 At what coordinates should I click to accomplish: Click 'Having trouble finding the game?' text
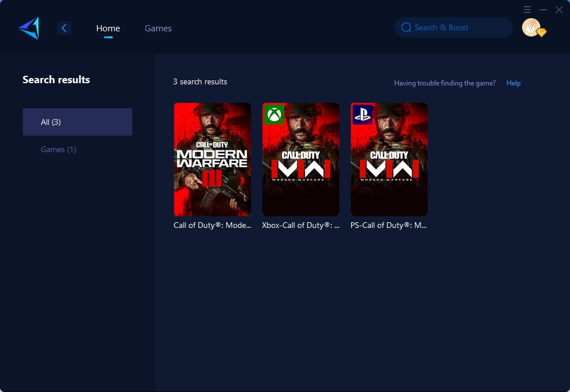point(445,83)
